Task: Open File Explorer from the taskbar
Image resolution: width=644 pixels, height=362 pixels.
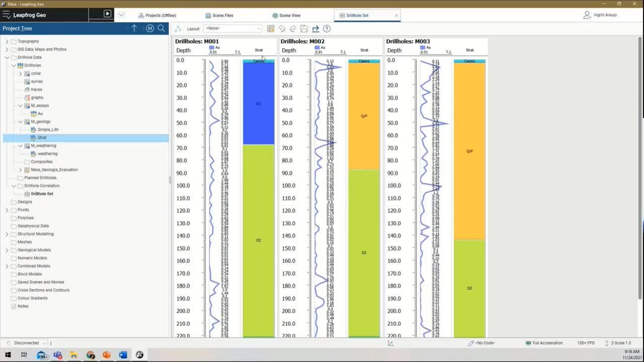Action: (x=74, y=355)
